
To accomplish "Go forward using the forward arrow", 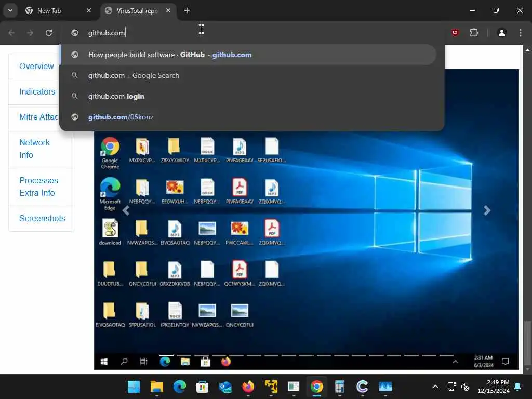I will [30, 33].
